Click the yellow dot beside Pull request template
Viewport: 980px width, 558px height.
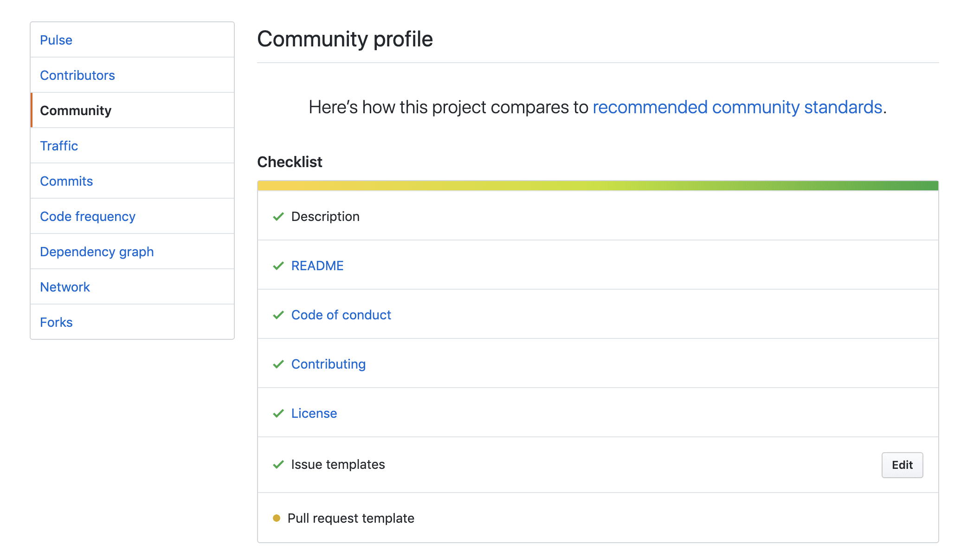(277, 518)
